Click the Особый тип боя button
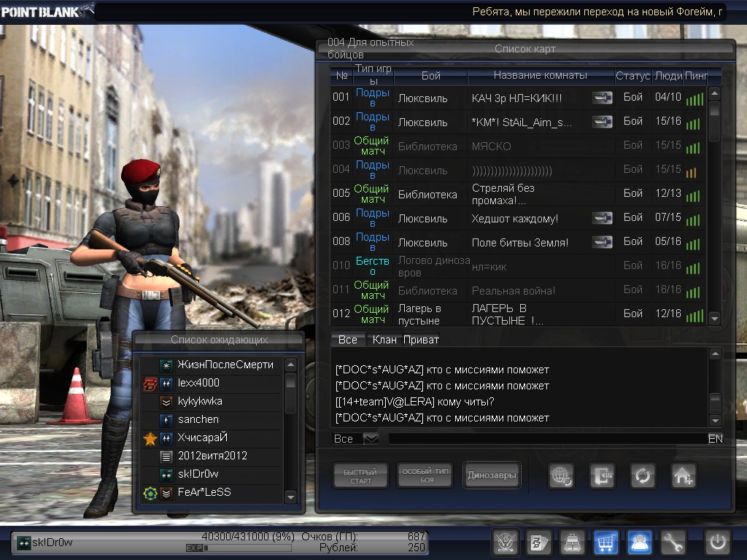 click(425, 475)
